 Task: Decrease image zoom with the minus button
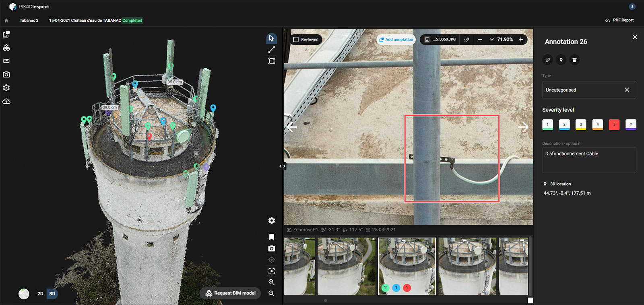coord(480,39)
